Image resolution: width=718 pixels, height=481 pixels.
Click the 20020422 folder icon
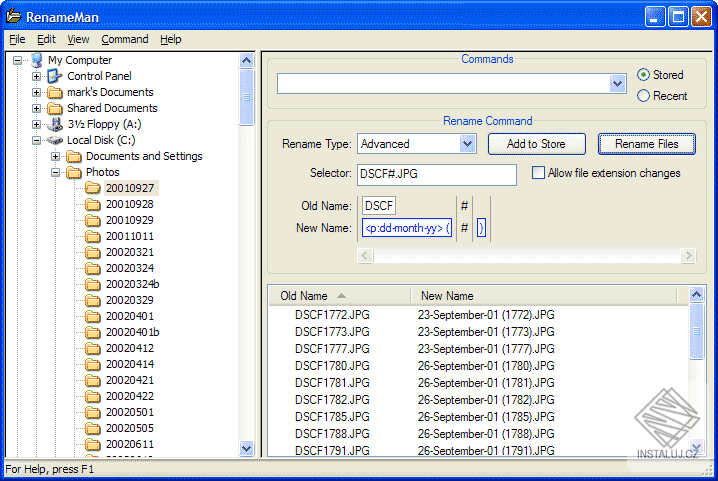pos(93,397)
